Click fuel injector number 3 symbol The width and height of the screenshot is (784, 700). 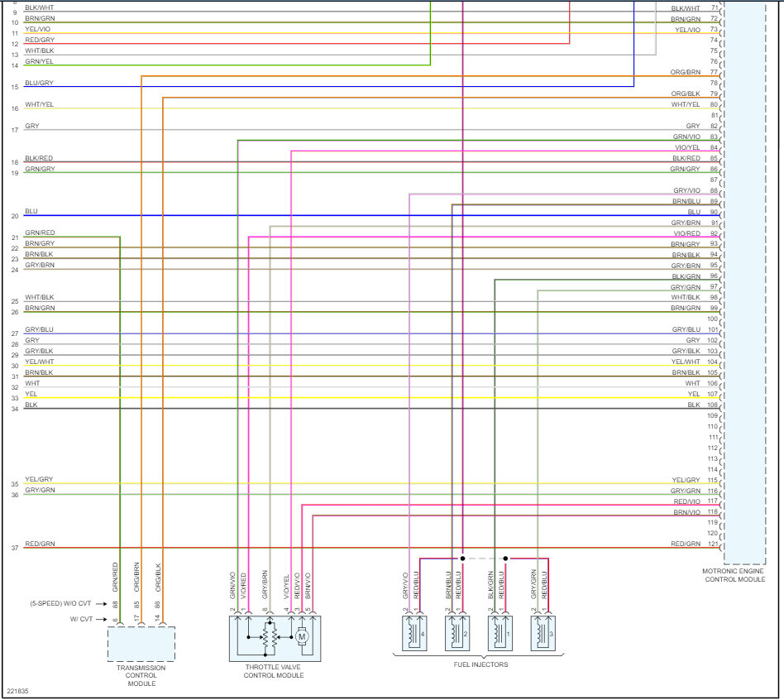pyautogui.click(x=543, y=634)
